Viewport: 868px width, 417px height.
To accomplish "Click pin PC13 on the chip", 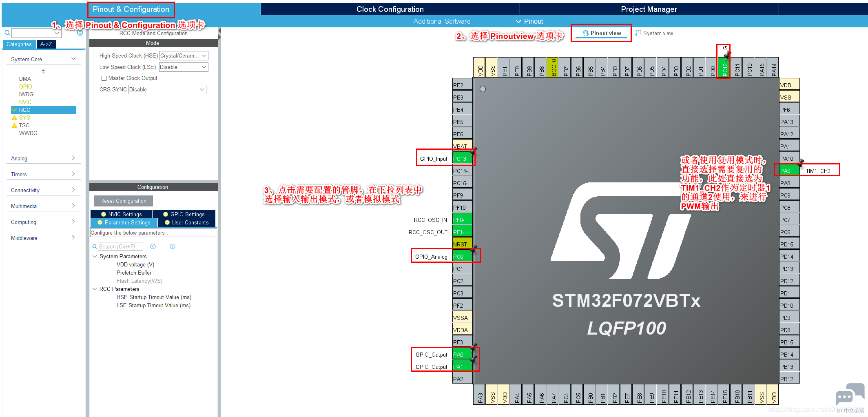I will (462, 159).
